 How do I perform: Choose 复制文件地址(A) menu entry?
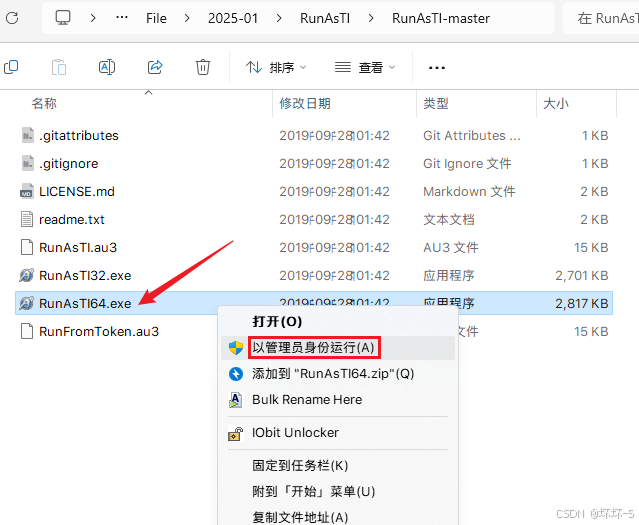pos(300,517)
